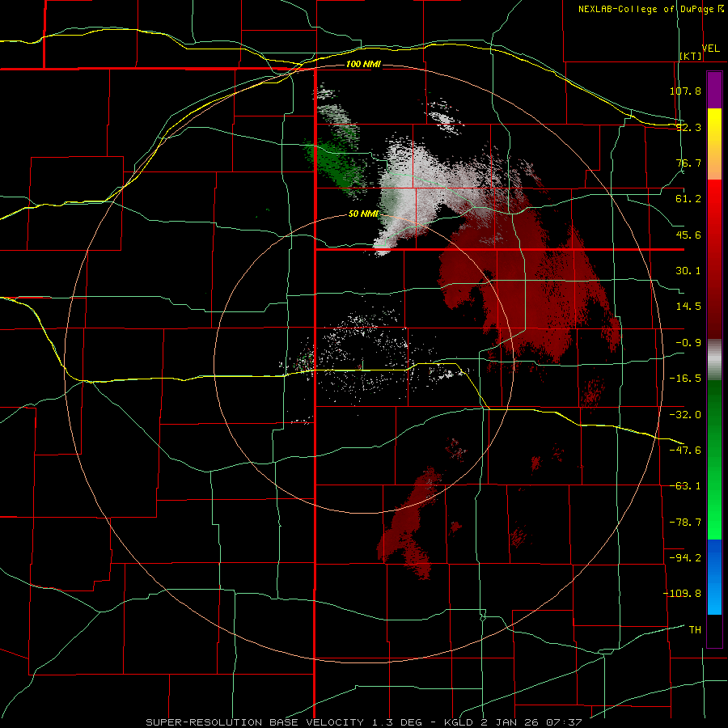Select the -0.9 velocity scale value
Image resolution: width=728 pixels, height=728 pixels.
688,343
